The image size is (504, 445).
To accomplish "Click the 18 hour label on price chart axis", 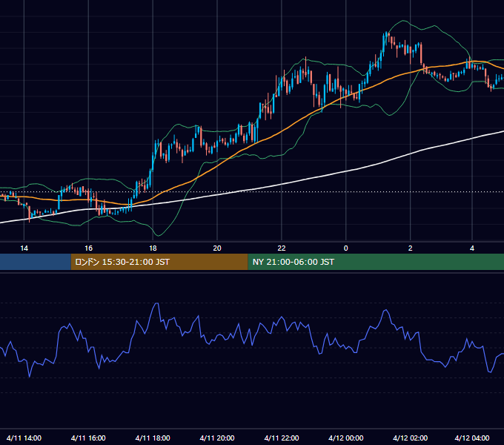I will [x=153, y=248].
